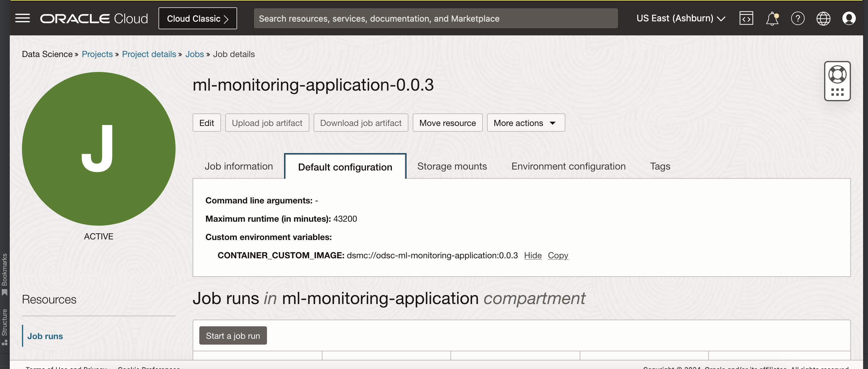
Task: Open the help question mark icon
Action: point(798,18)
